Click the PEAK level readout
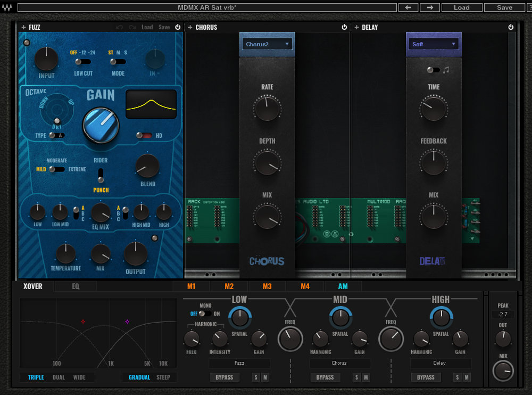This screenshot has width=532, height=395. pyautogui.click(x=503, y=314)
